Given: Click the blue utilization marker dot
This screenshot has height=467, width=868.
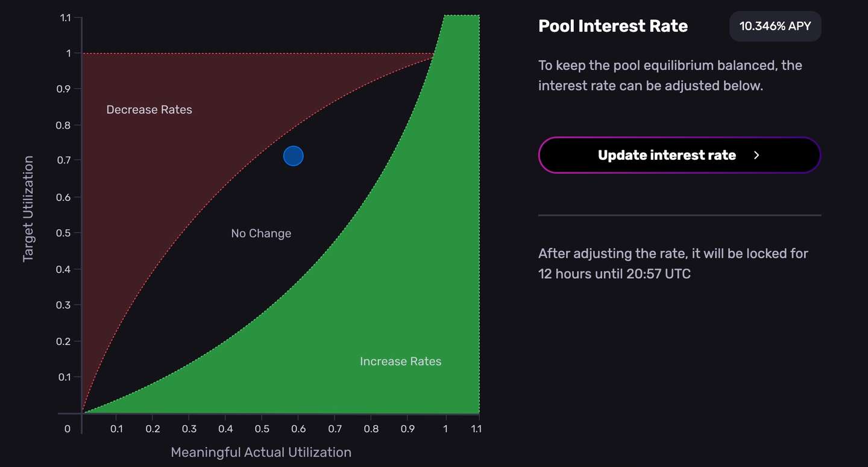Looking at the screenshot, I should (294, 156).
